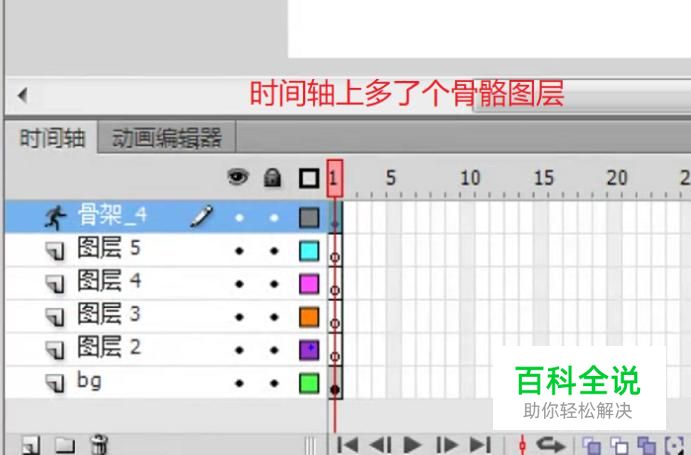
Task: Lock the 图层 2 layer
Action: (x=274, y=350)
